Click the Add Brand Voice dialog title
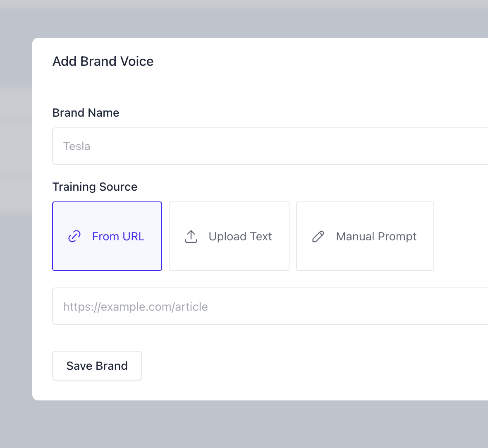Screen dimensions: 488x448 point(103,61)
